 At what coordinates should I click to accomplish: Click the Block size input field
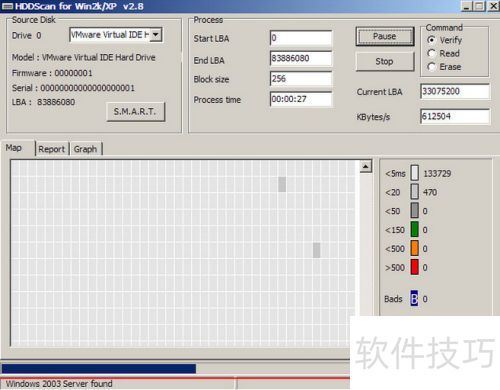point(301,79)
